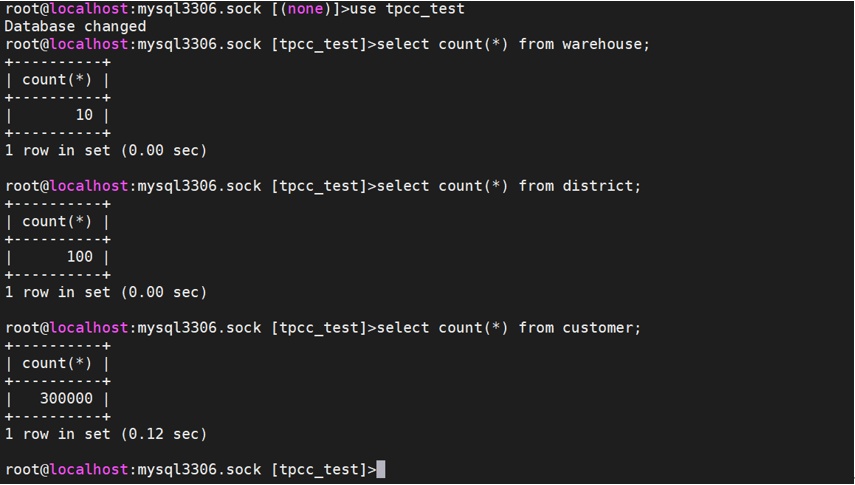This screenshot has height=485, width=855.
Task: Click the blinking cursor at the last prompt
Action: (381, 470)
